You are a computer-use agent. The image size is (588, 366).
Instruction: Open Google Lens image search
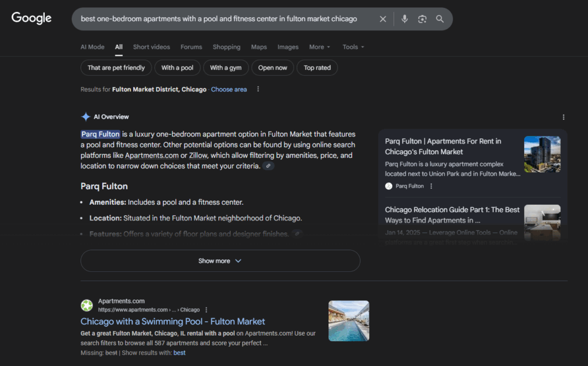click(422, 19)
